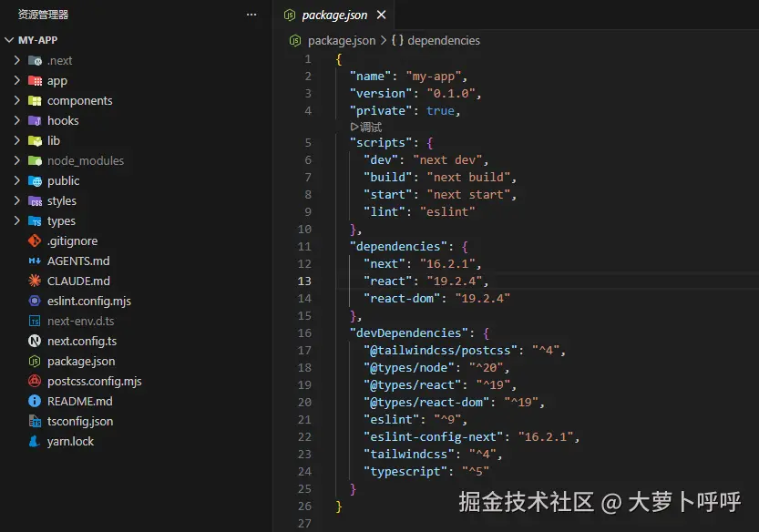Open the explorer panel more actions ellipsis
This screenshot has height=532, width=759.
click(251, 15)
